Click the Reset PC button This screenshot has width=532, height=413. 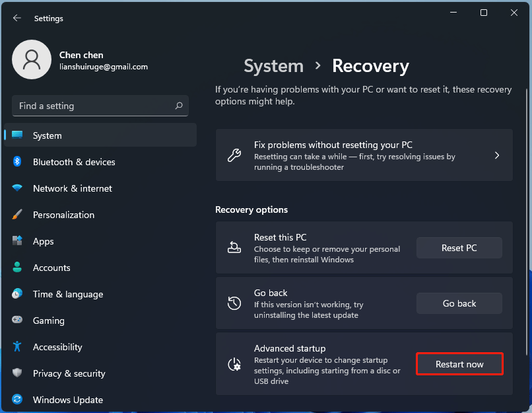point(459,248)
